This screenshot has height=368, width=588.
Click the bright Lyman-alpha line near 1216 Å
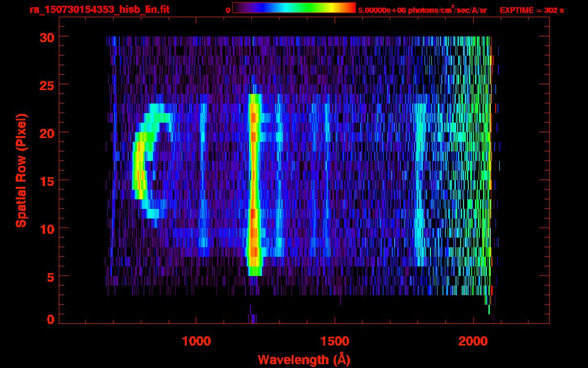point(254,184)
